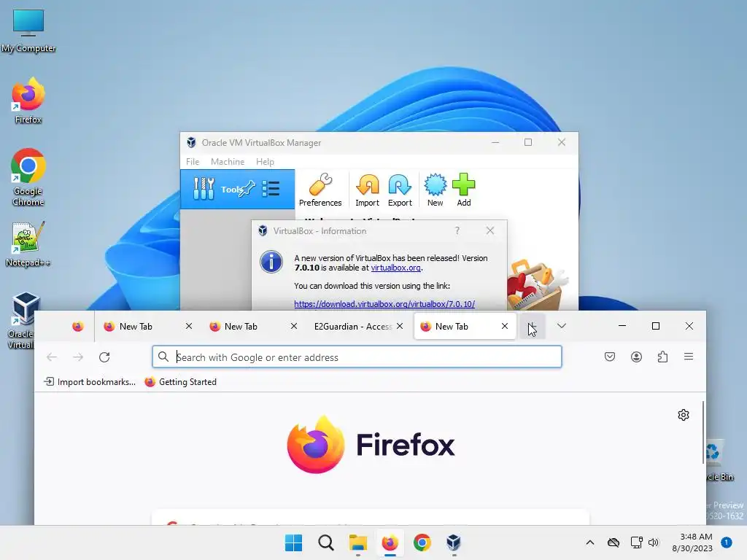The image size is (747, 560).
Task: Open the download.virtualbox.org 7.0.10 link
Action: click(x=384, y=304)
